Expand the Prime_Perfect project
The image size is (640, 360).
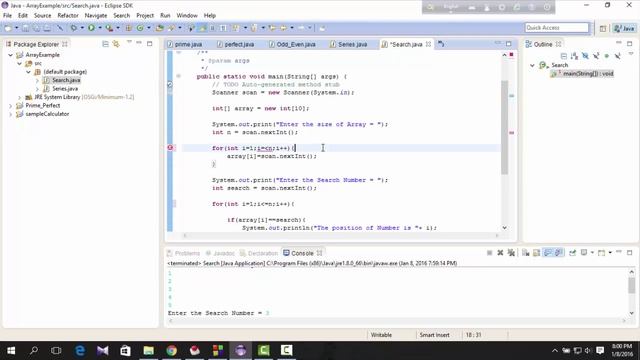[11, 105]
